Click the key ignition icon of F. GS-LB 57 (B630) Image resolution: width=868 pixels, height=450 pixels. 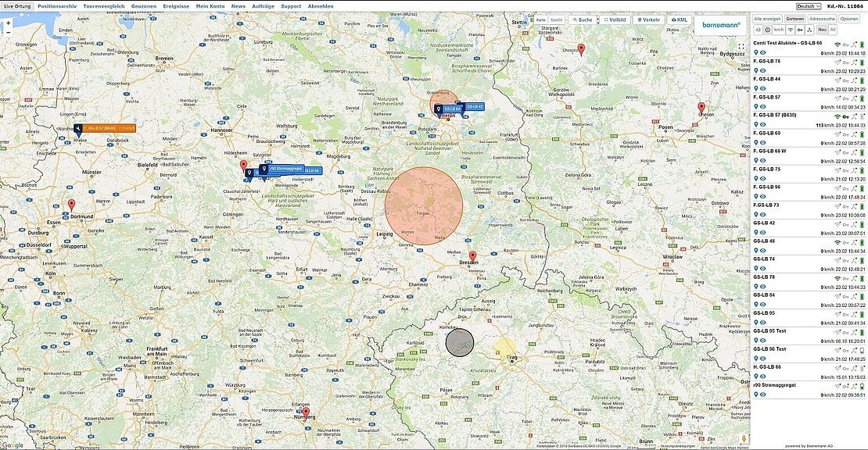846,116
